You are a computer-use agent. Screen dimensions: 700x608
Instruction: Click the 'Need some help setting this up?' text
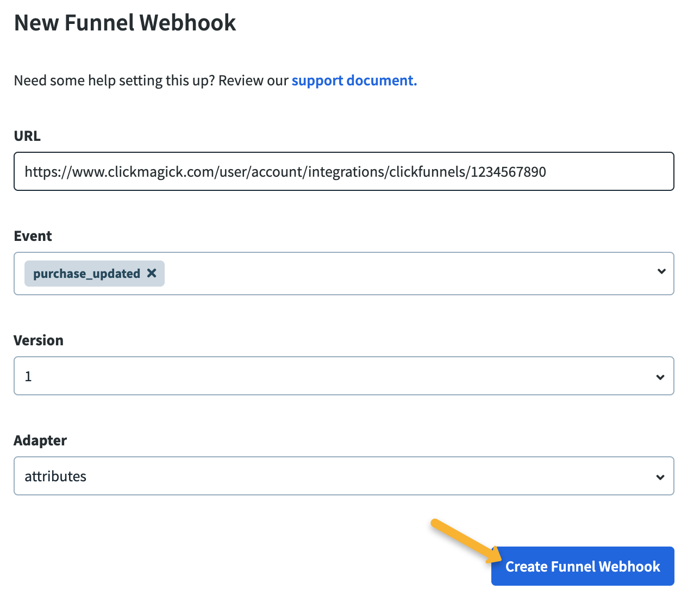click(x=115, y=80)
